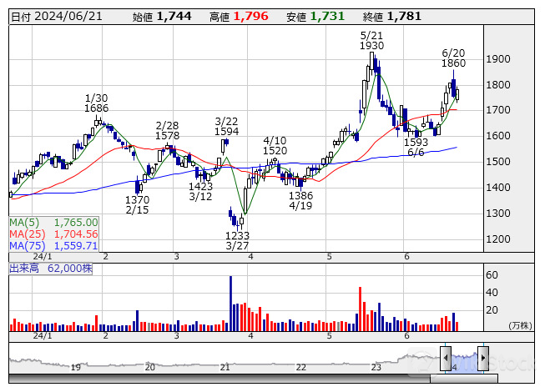This screenshot has width=545, height=392.
Task: Jump to year 23 in overview chart
Action: pos(376,367)
